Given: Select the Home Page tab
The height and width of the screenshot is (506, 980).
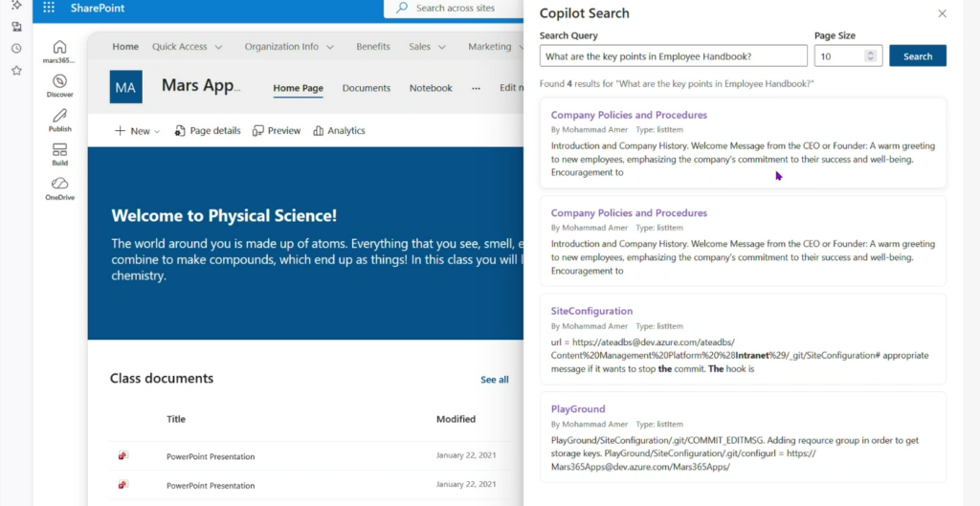Looking at the screenshot, I should click(x=299, y=88).
